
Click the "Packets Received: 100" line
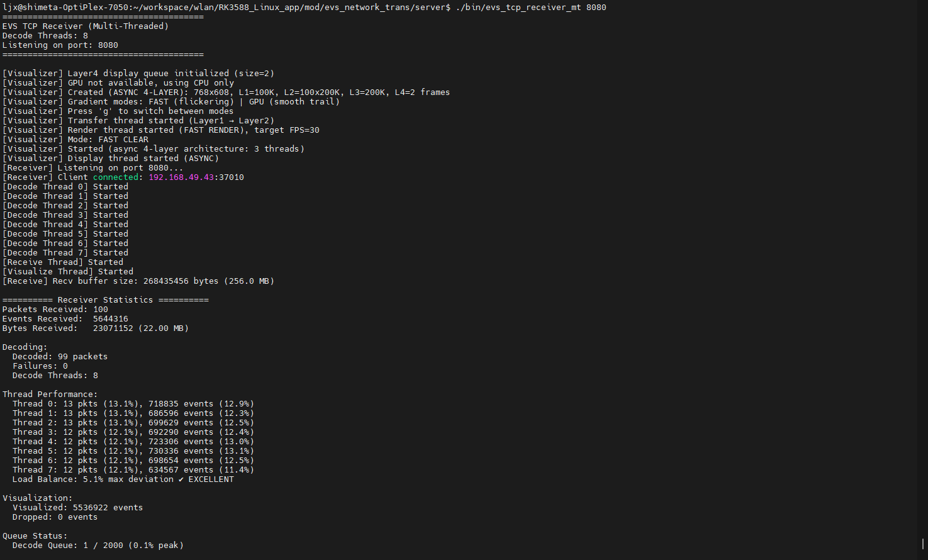(55, 310)
